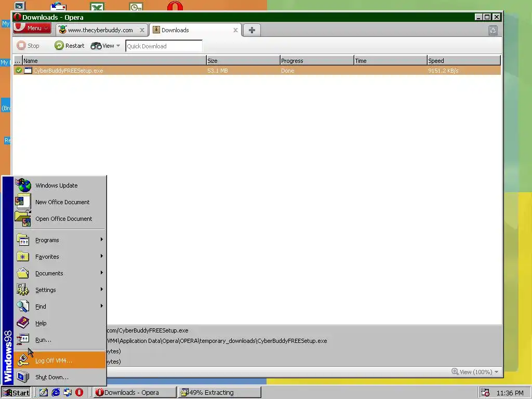Viewport: 532px width, 399px height.
Task: Click the Stop download button
Action: tap(28, 46)
